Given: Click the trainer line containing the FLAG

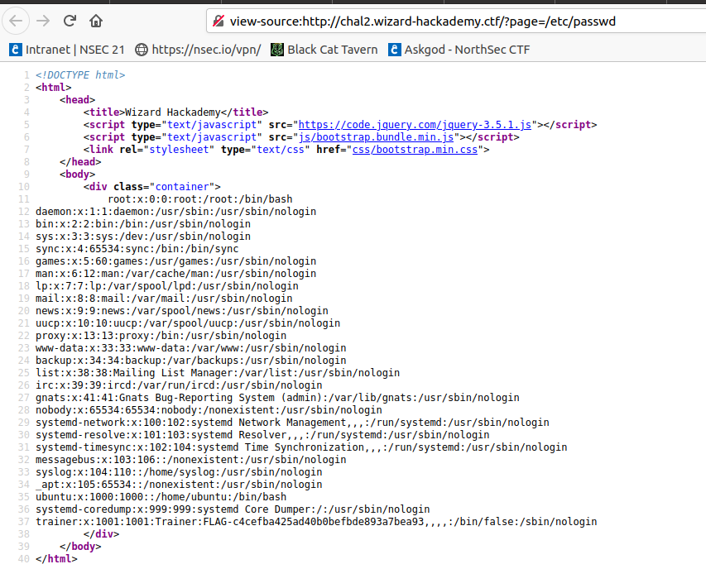Looking at the screenshot, I should click(316, 522).
